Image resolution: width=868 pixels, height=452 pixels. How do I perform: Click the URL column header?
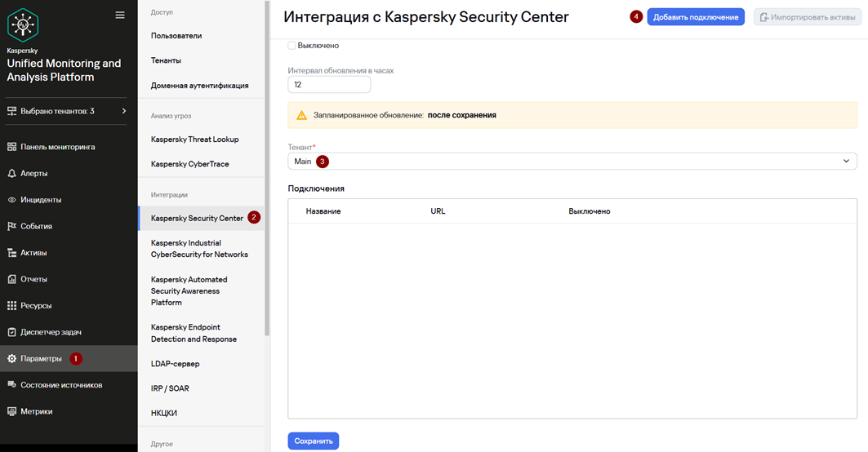pos(438,211)
